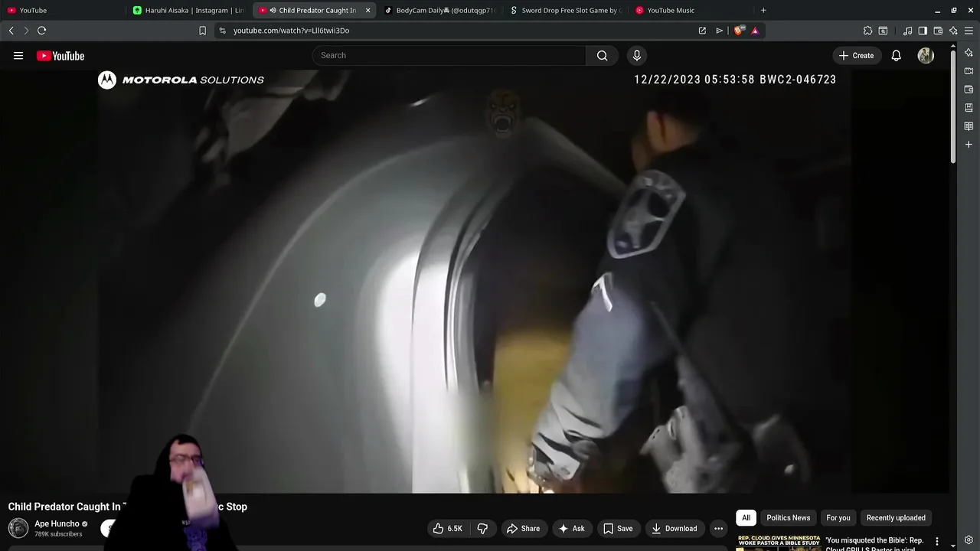The width and height of the screenshot is (980, 551).
Task: Click the YouTube logo home link
Action: tap(60, 56)
